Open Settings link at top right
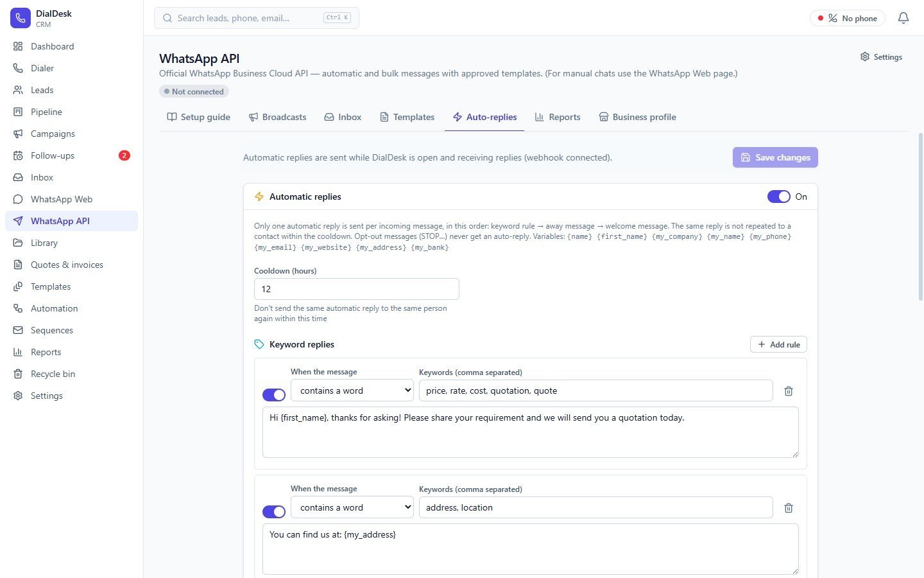 [881, 57]
